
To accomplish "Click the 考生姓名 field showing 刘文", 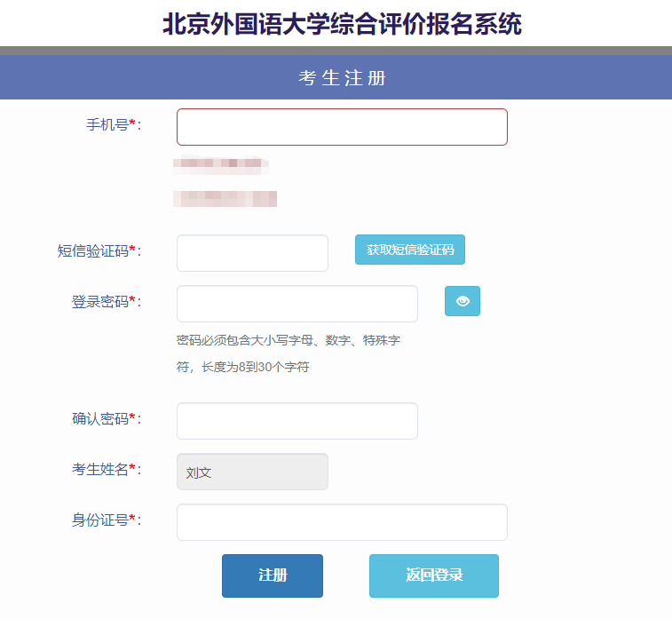I will (252, 472).
